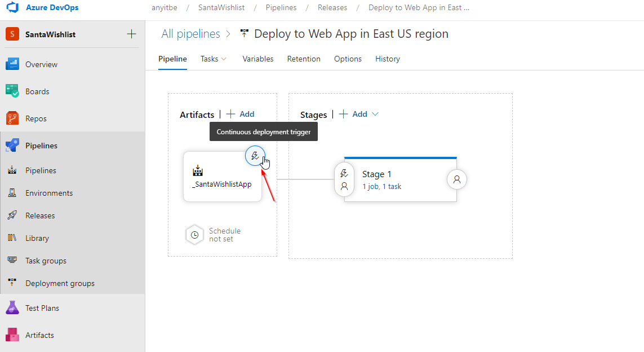644x352 pixels.
Task: Click the Azure DevOps logo icon
Action: click(13, 7)
